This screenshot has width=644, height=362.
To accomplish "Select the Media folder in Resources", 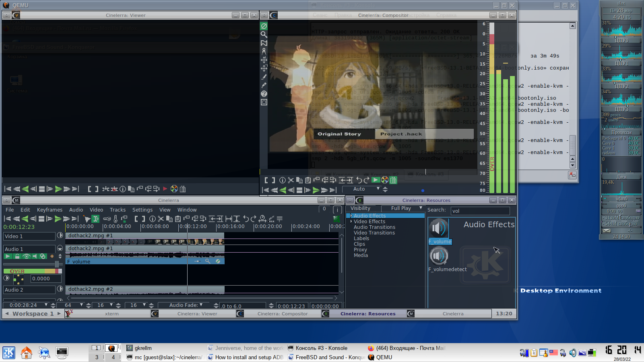I will click(361, 255).
